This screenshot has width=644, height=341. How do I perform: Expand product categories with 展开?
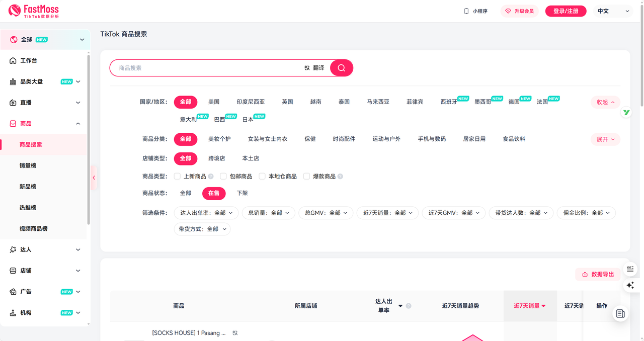point(605,139)
